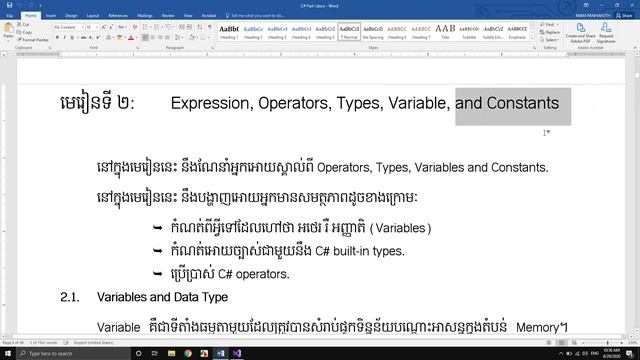Toggle underline formatting
Image resolution: width=640 pixels, height=360 pixels.
72,38
